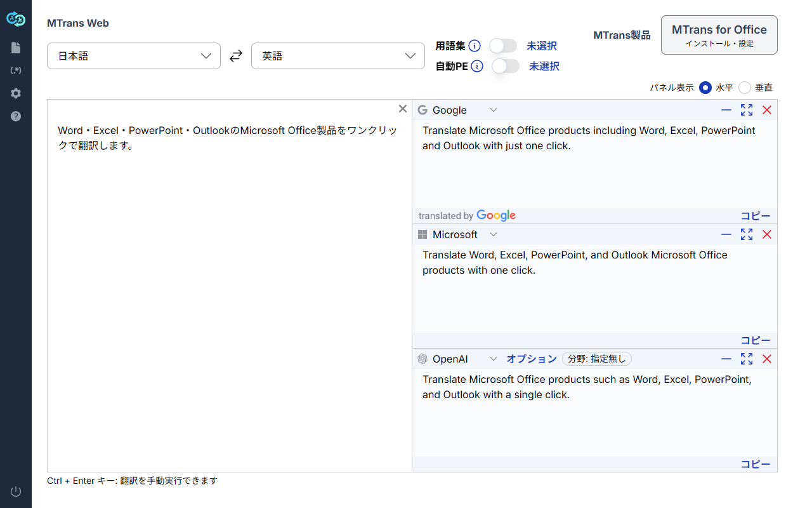Image resolution: width=812 pixels, height=508 pixels.
Task: Click the OpenAI engine logo icon
Action: pos(422,359)
